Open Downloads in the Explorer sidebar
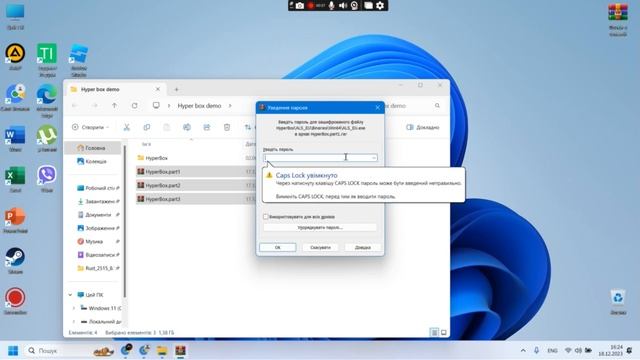Screen dimensions: 640x360 (98, 201)
